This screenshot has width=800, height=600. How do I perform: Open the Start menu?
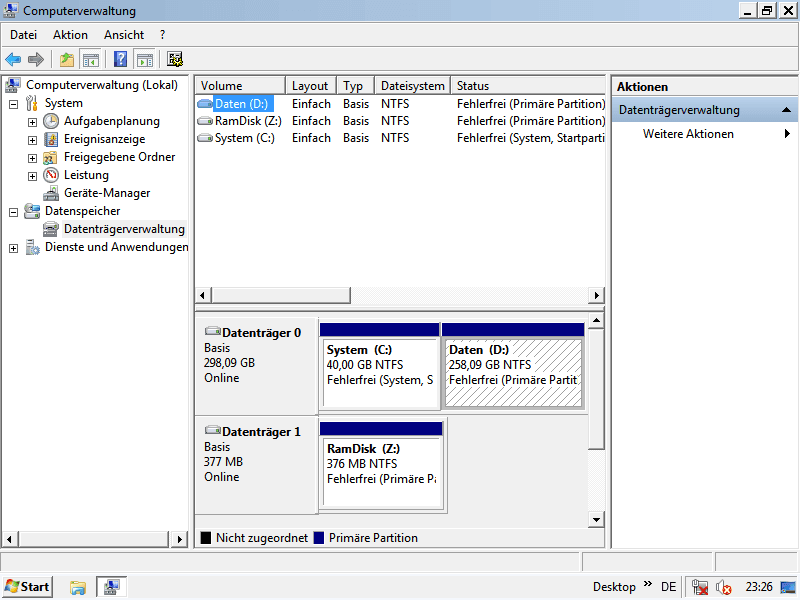[x=28, y=587]
